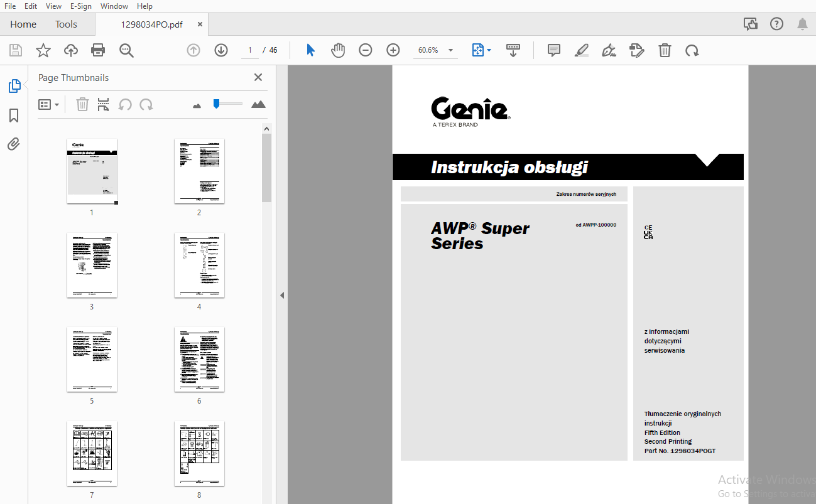Open the Window menu
816x504 pixels.
114,6
